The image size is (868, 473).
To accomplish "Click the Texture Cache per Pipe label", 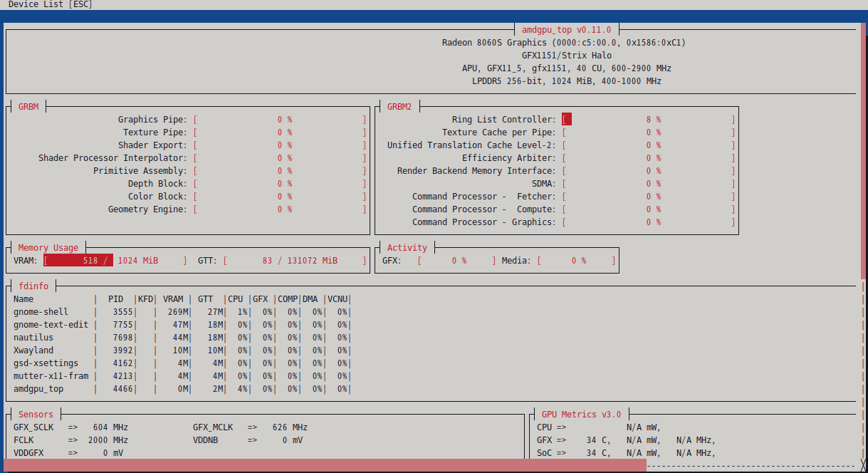I will [x=498, y=132].
